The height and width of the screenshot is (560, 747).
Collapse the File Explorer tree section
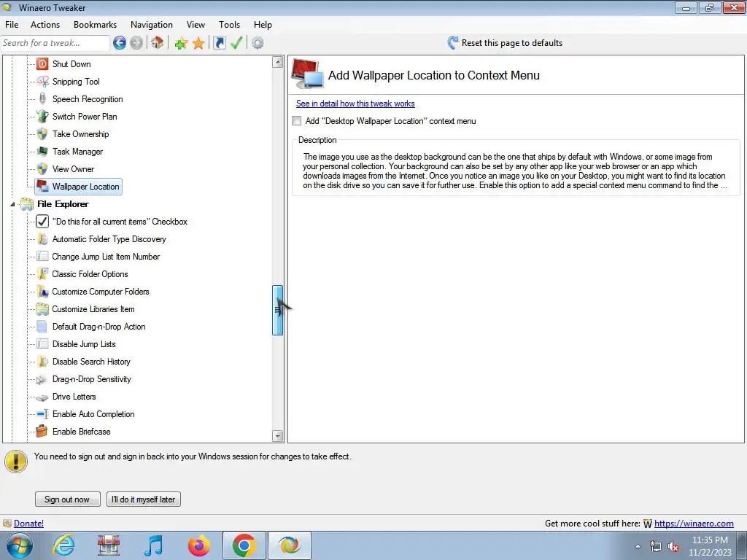(12, 204)
